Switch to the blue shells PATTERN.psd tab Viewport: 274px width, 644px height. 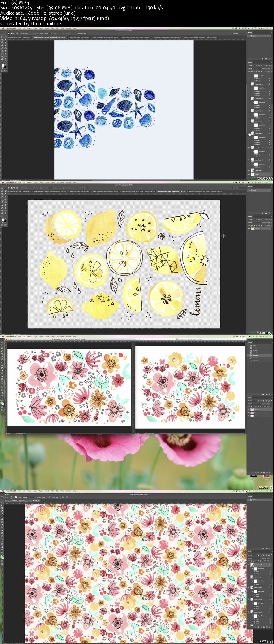[x=50, y=37]
